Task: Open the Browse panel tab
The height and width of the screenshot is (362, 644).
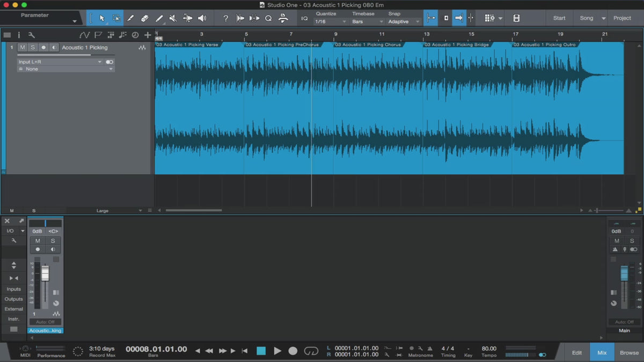Action: (629, 352)
